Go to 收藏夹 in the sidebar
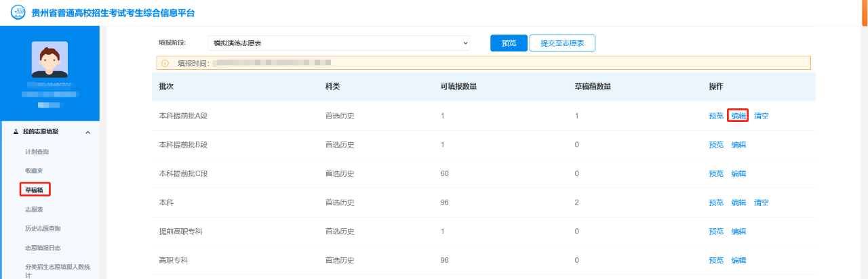Screen dimensions: 868x279 coord(34,171)
